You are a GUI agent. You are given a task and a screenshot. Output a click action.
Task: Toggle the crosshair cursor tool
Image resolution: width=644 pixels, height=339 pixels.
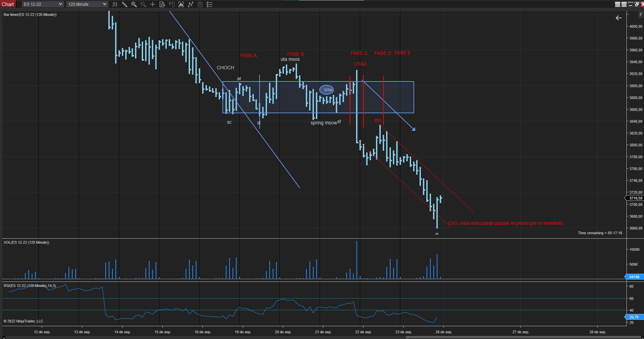click(x=153, y=4)
